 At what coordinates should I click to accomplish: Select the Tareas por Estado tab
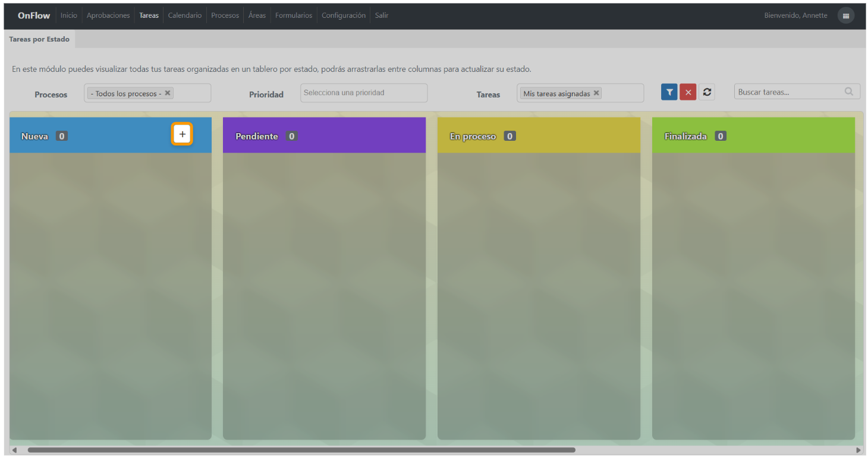tap(39, 39)
